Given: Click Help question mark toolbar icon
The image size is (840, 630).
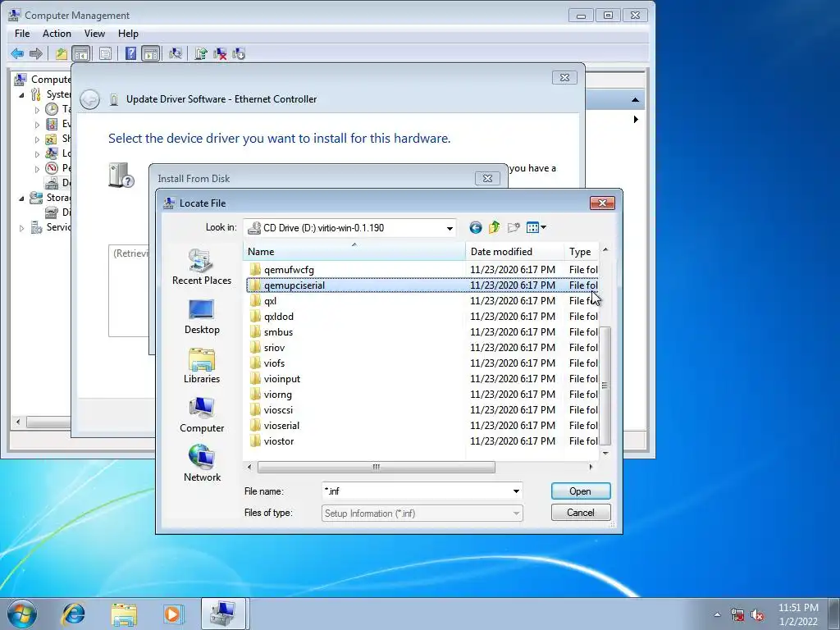Looking at the screenshot, I should coord(130,53).
